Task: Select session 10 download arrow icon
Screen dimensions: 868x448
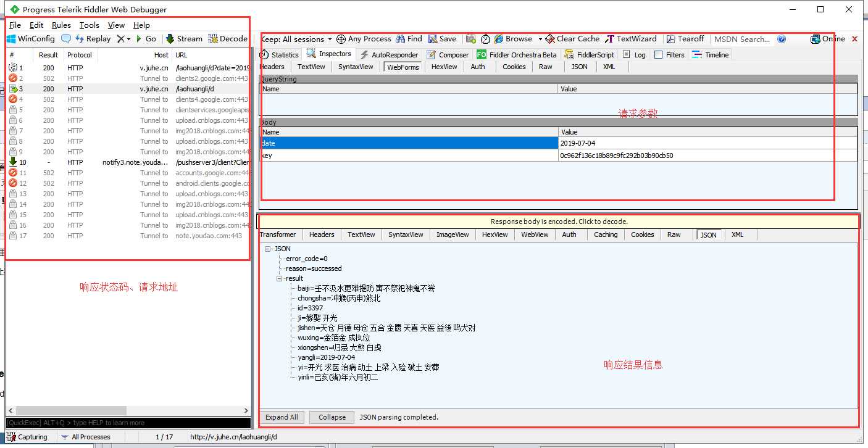Action: point(13,162)
